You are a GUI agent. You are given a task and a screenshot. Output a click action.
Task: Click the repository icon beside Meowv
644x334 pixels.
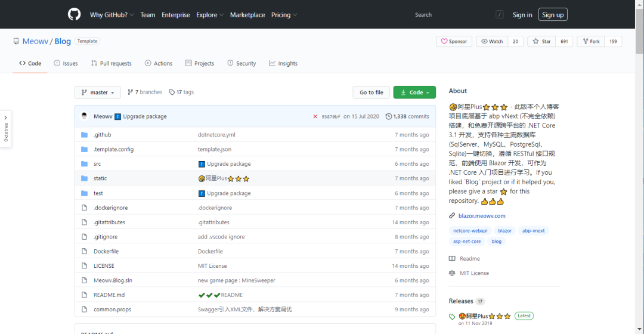pyautogui.click(x=16, y=41)
